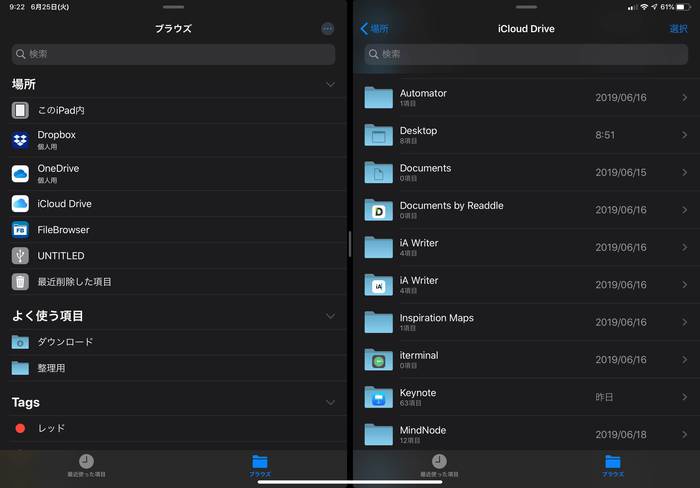Tap the grabber handle atop the right pane
700x488 pixels.
(526, 7)
